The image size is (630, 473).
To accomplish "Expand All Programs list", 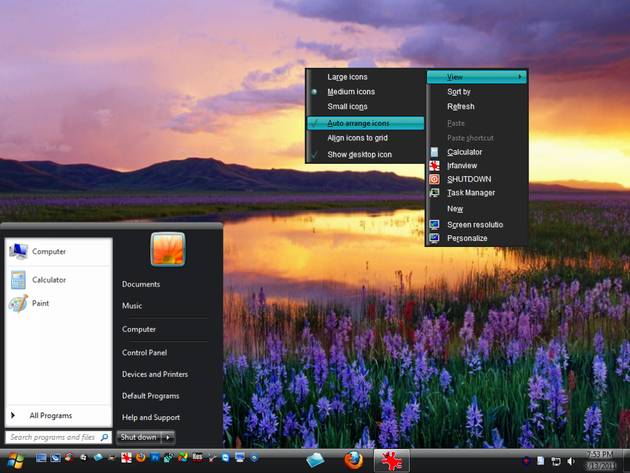I will (x=50, y=415).
